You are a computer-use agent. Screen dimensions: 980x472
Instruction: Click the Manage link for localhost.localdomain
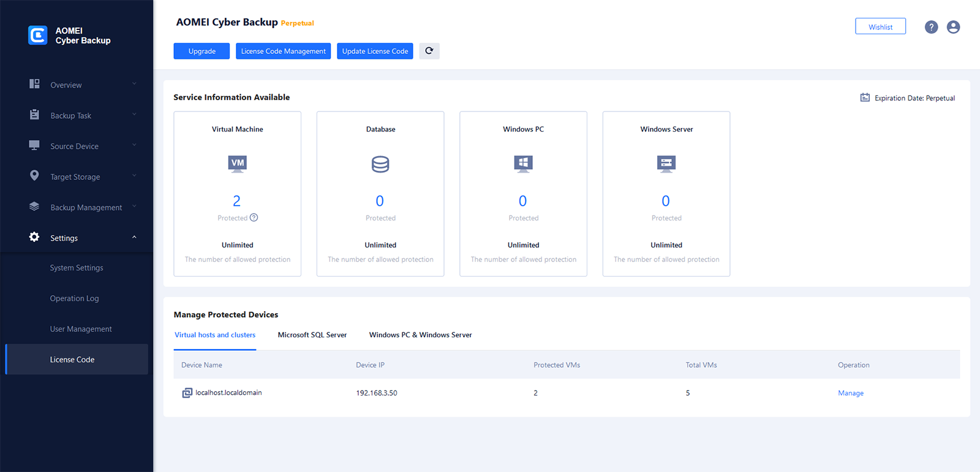pos(850,393)
